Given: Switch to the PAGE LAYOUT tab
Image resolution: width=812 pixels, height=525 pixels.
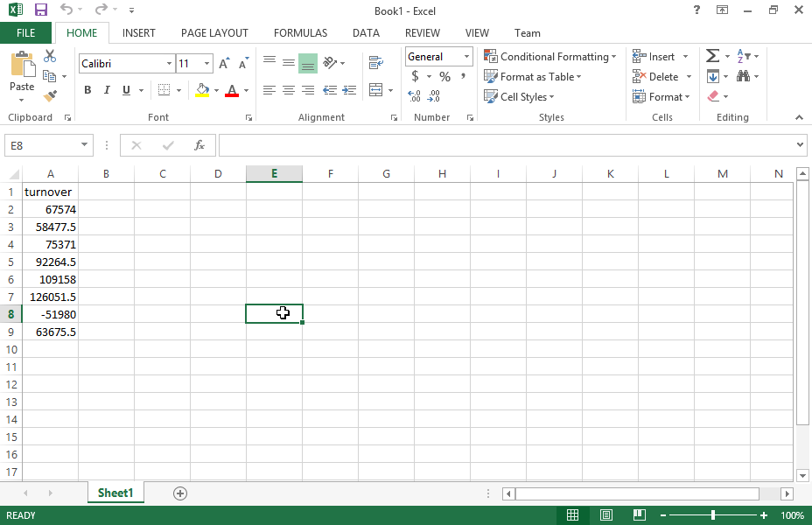Looking at the screenshot, I should tap(214, 33).
